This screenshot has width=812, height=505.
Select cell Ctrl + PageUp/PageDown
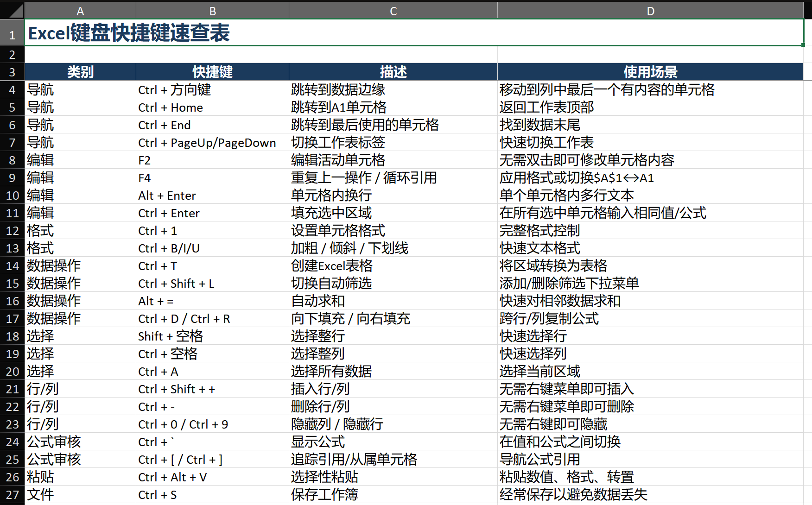coord(212,142)
